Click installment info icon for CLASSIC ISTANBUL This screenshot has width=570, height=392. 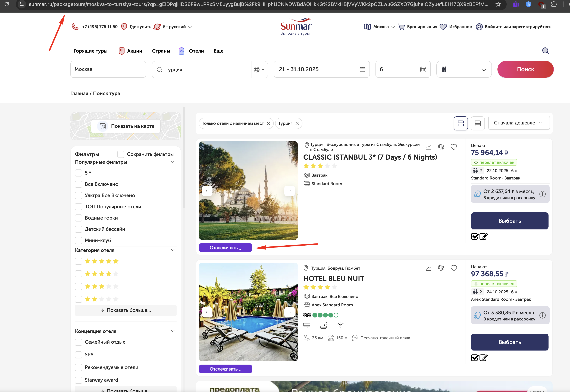click(543, 194)
